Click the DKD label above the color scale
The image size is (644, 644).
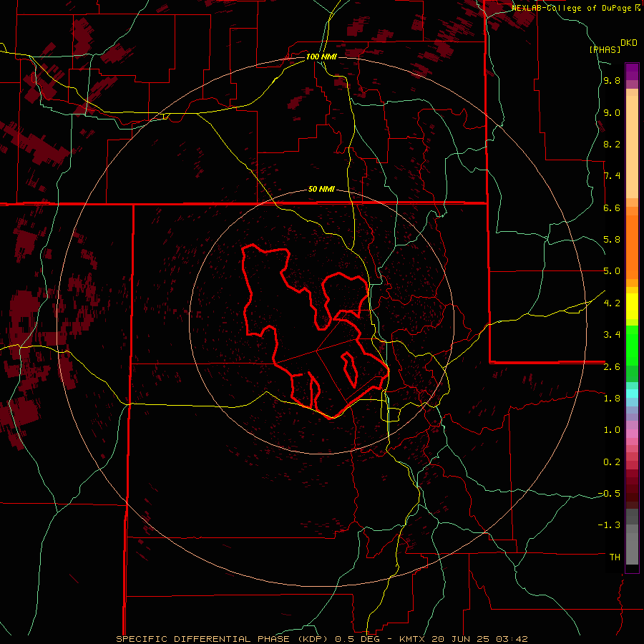click(629, 43)
